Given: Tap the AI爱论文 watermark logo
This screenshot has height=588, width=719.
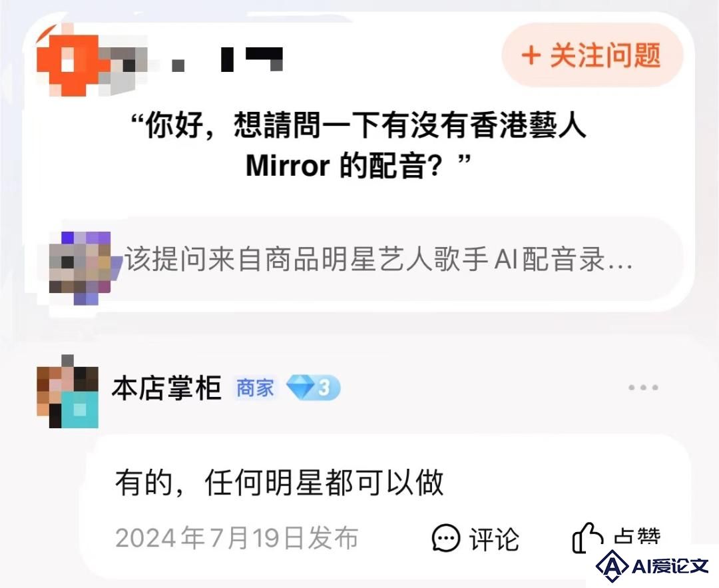Looking at the screenshot, I should (x=612, y=566).
